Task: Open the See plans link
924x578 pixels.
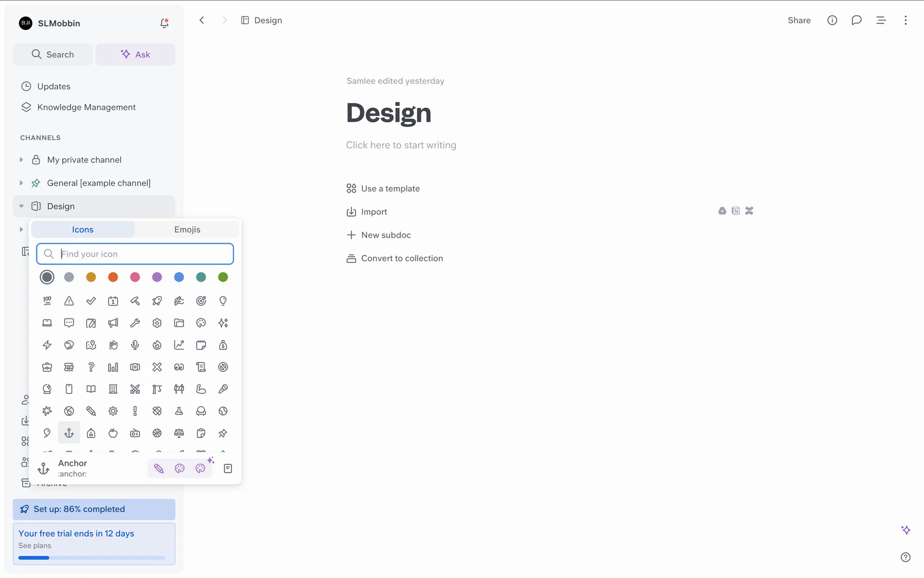Action: (35, 546)
